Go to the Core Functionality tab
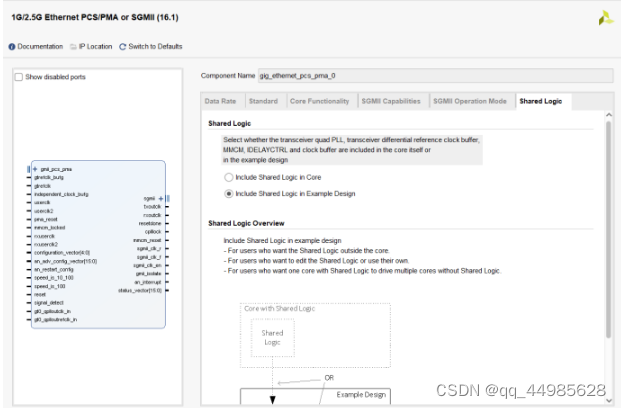The width and height of the screenshot is (621, 408). tap(320, 101)
